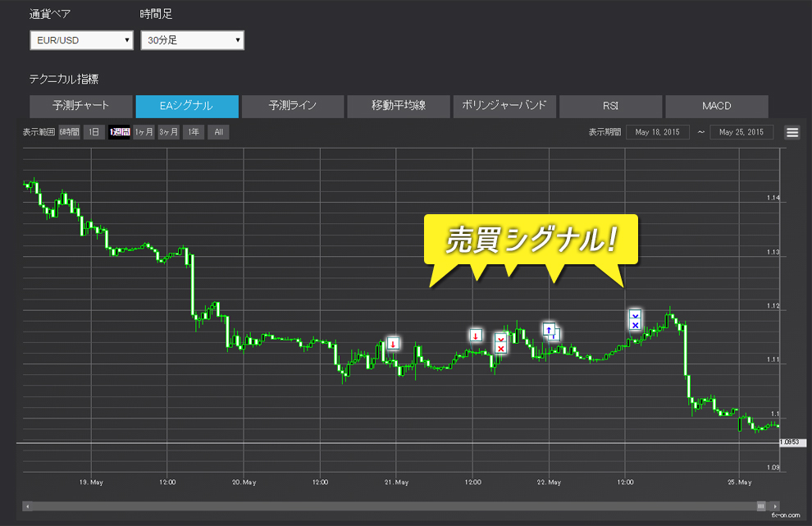Screen dimensions: 812x526
Task: Click the fx-on.com credit link
Action: [x=786, y=515]
